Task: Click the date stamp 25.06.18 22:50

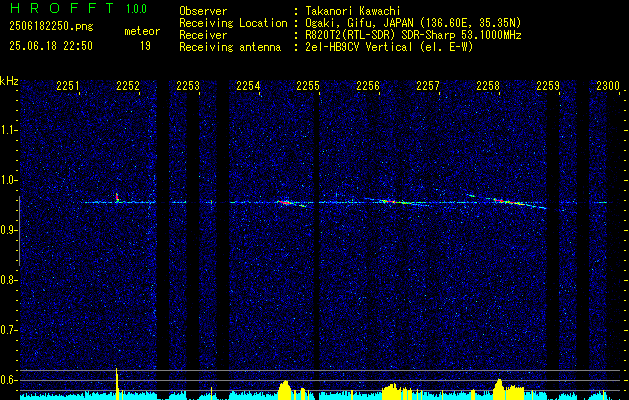Action: pyautogui.click(x=51, y=46)
